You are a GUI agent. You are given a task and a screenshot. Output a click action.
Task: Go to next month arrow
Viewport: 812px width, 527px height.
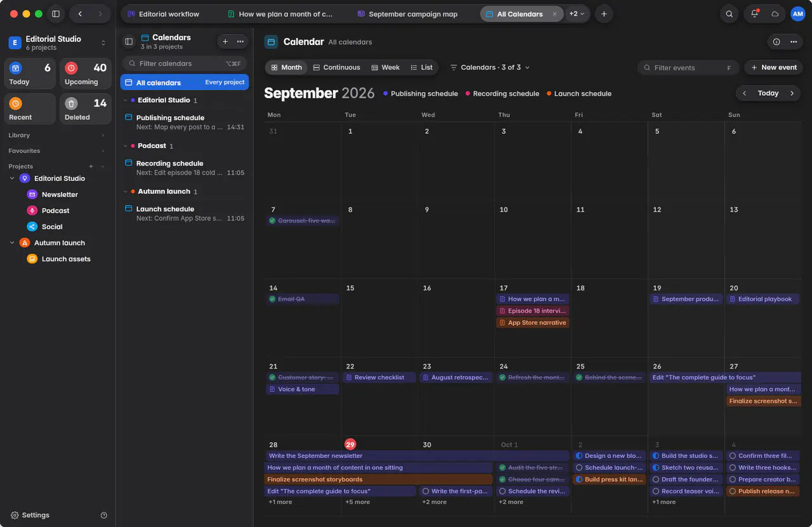792,93
